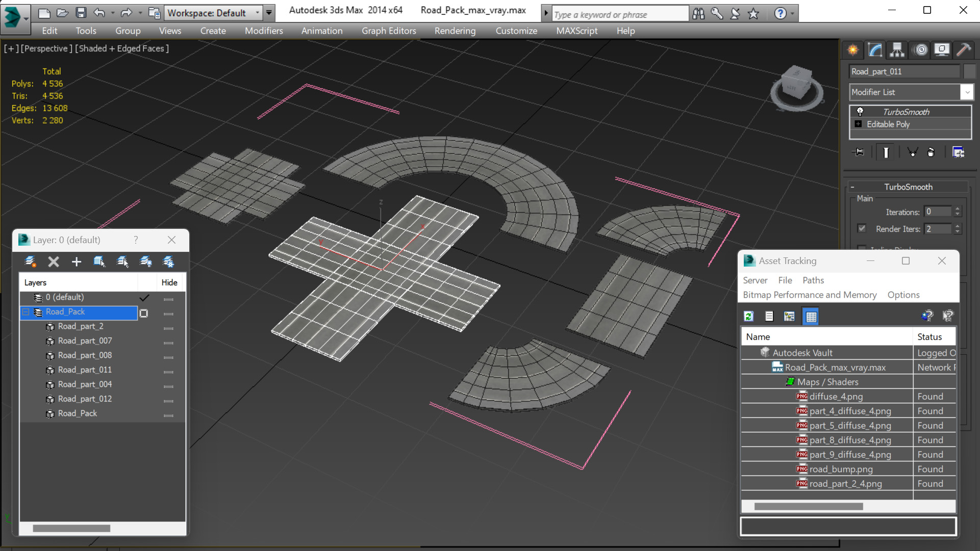The image size is (980, 551).
Task: Open the Utilities hammer panel tab
Action: click(x=964, y=50)
